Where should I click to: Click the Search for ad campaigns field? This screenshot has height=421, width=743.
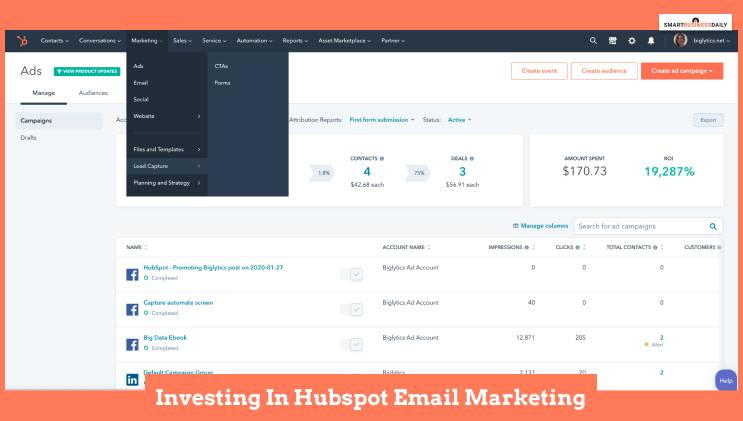649,226
